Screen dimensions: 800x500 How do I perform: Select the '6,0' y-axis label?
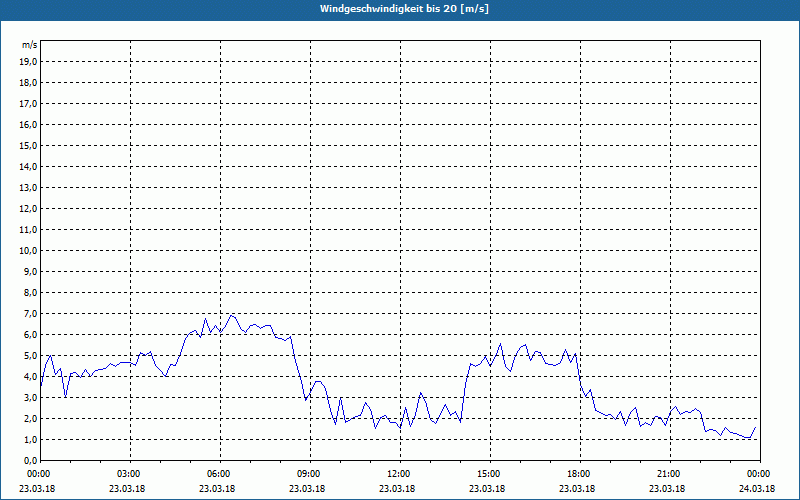[x=30, y=335]
